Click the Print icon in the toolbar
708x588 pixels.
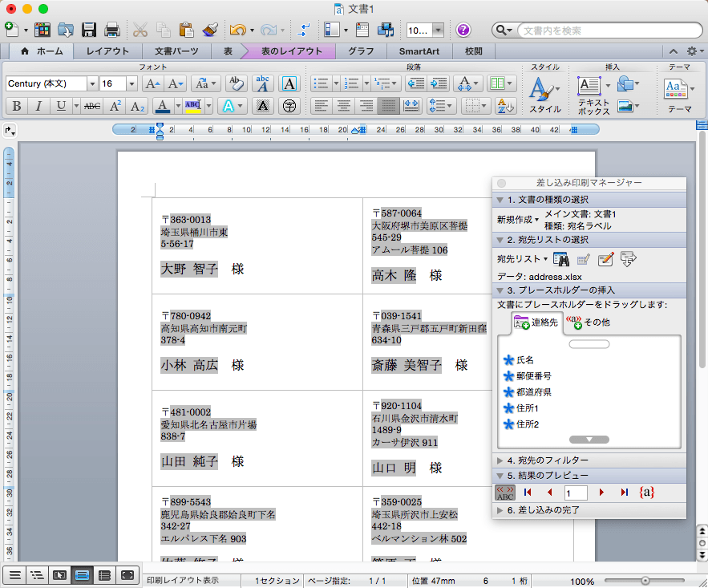(112, 30)
